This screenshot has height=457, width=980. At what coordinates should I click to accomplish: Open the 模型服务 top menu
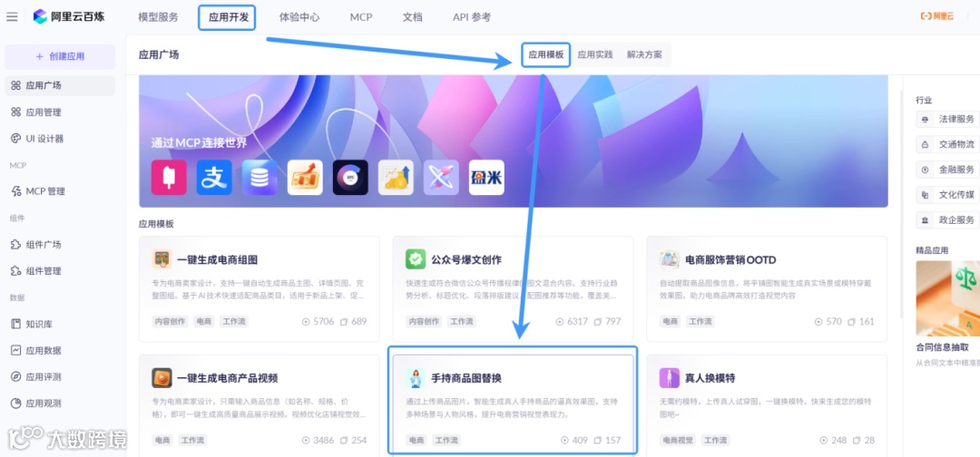click(158, 17)
